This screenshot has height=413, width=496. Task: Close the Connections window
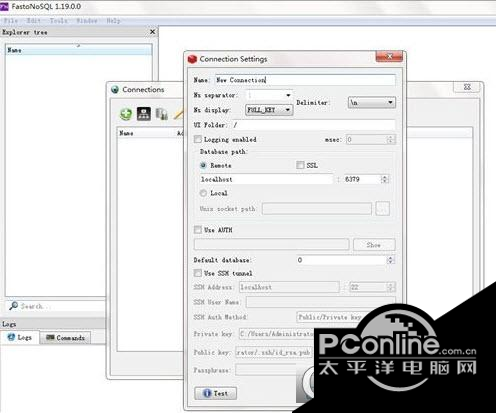click(467, 87)
